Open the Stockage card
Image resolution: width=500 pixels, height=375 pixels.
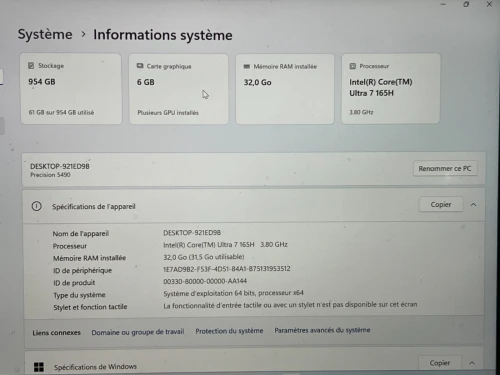(x=71, y=89)
